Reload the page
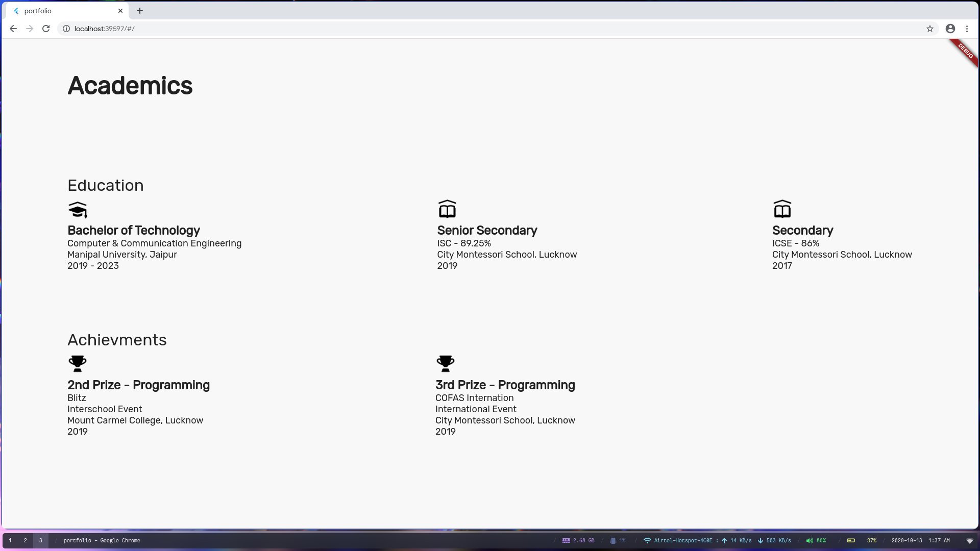980x551 pixels. click(46, 29)
